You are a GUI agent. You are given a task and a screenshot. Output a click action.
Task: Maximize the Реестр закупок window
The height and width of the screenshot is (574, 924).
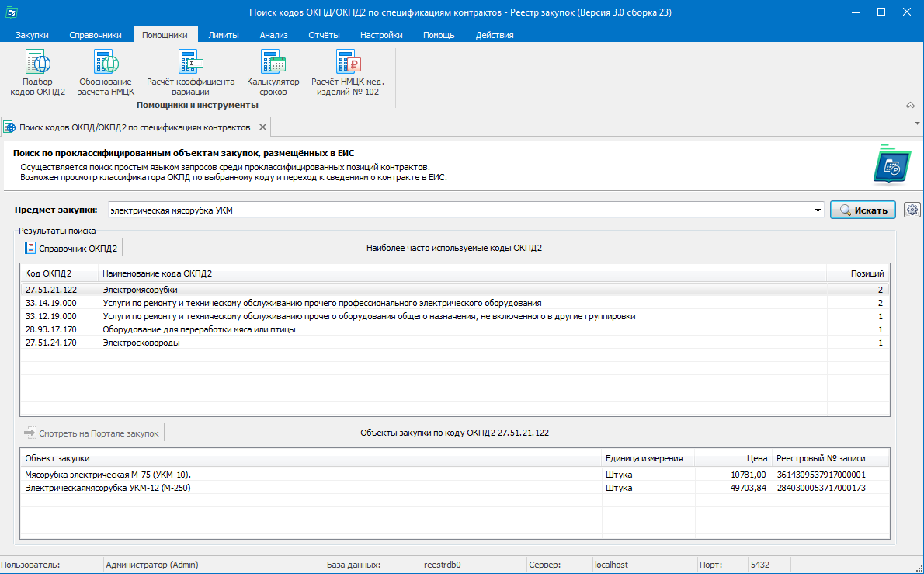coord(881,12)
